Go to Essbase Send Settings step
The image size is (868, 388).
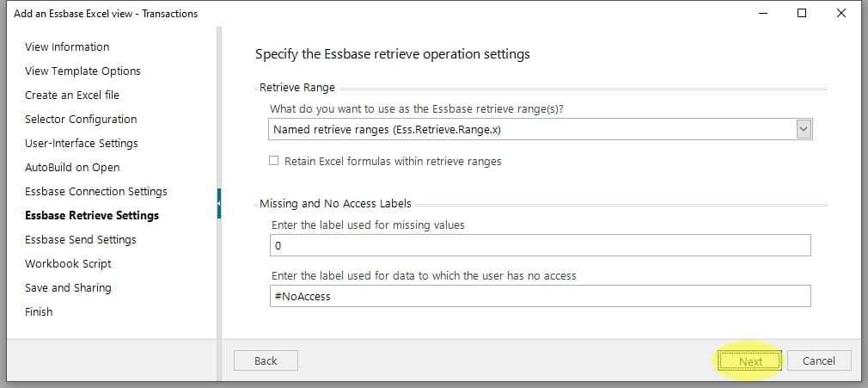81,239
